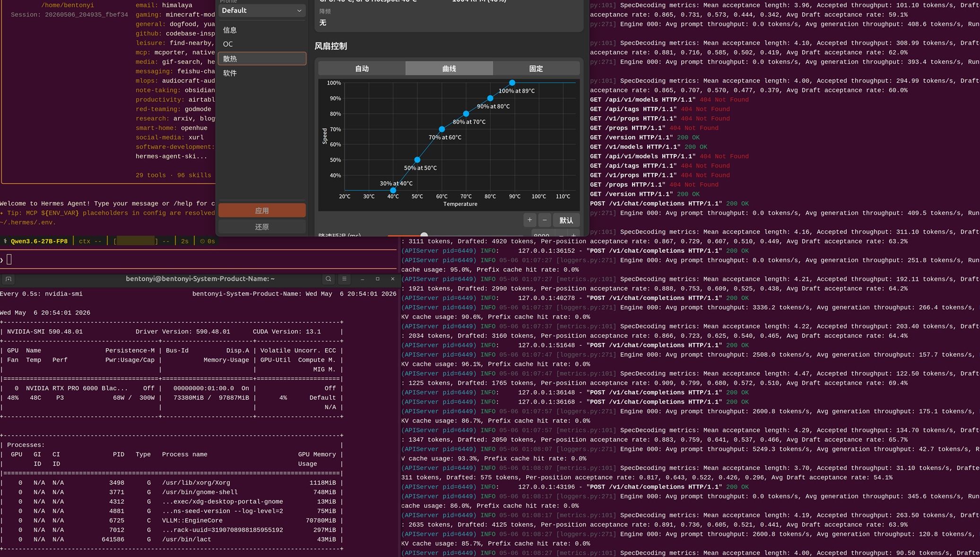Click the terminal title bentonyi@bentonyi-System-Product-Name

[200, 279]
